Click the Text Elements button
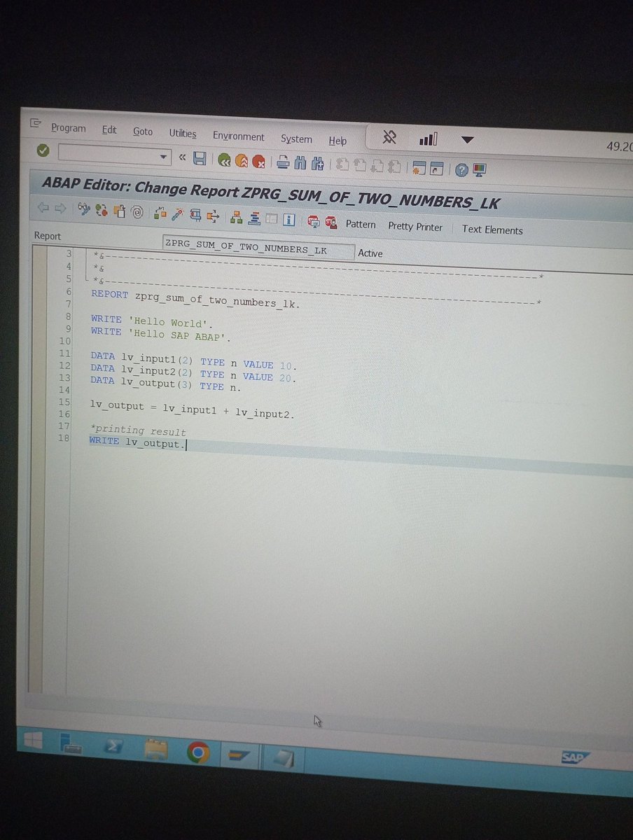Image resolution: width=633 pixels, height=840 pixels. (x=492, y=230)
